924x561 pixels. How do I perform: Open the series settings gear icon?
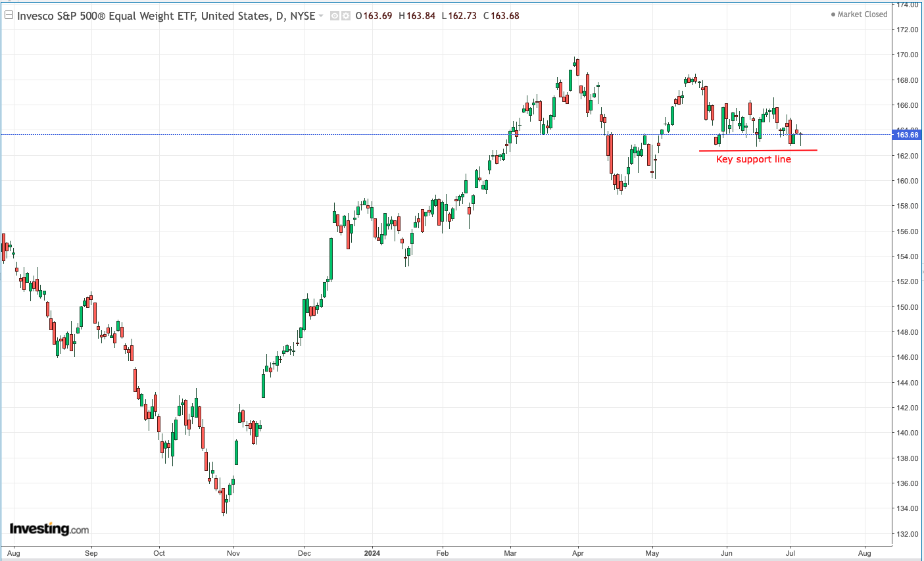point(345,16)
